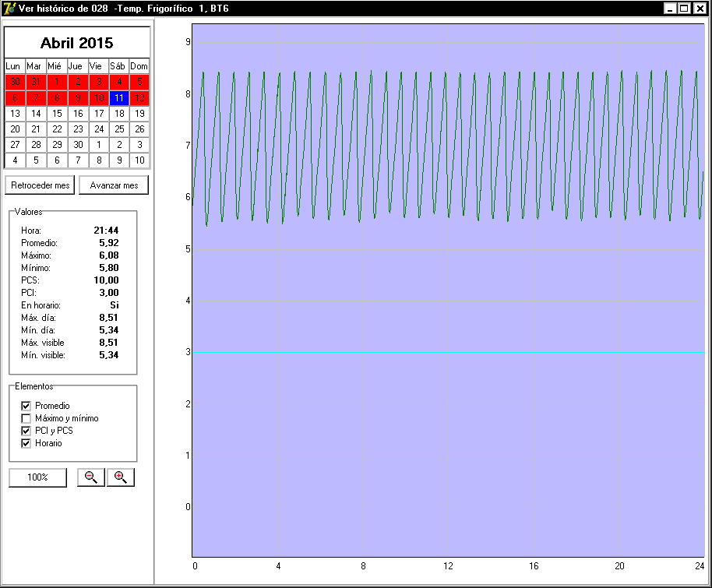Select calendar day 17
This screenshot has height=588, width=712.
(99, 114)
